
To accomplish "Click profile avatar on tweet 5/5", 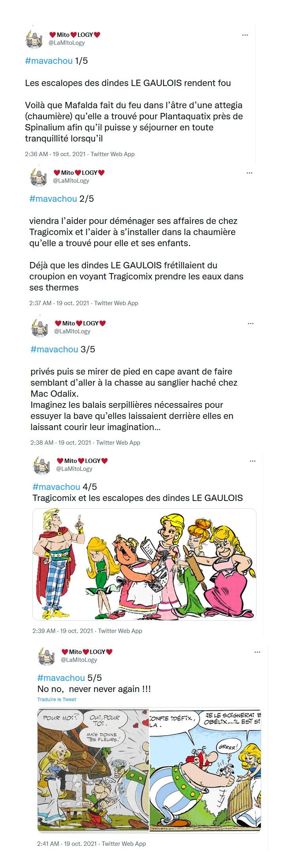I will pyautogui.click(x=46, y=656).
